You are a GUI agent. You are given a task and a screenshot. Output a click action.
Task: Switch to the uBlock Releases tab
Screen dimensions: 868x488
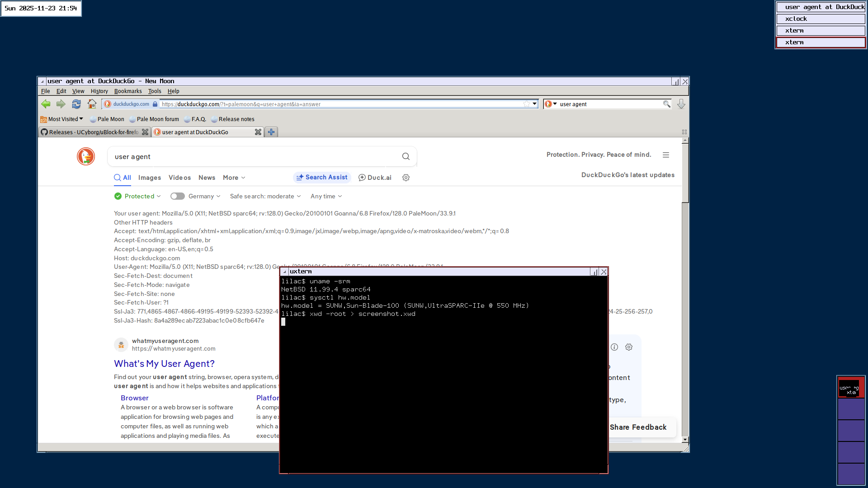click(x=90, y=132)
